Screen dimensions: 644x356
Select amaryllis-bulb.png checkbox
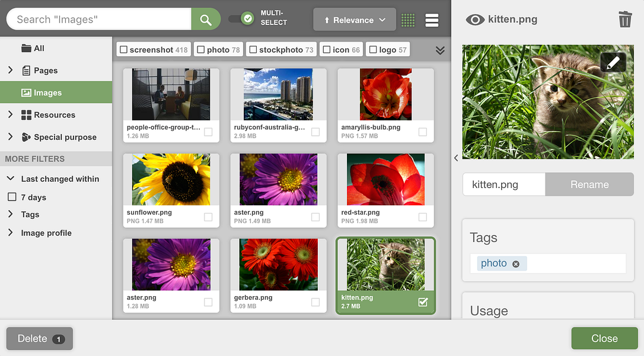[x=423, y=132]
